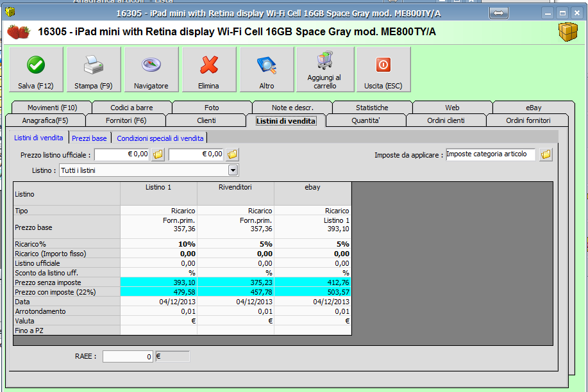The width and height of the screenshot is (588, 392).
Task: Click Uscita (ESC) exit button
Action: [383, 69]
